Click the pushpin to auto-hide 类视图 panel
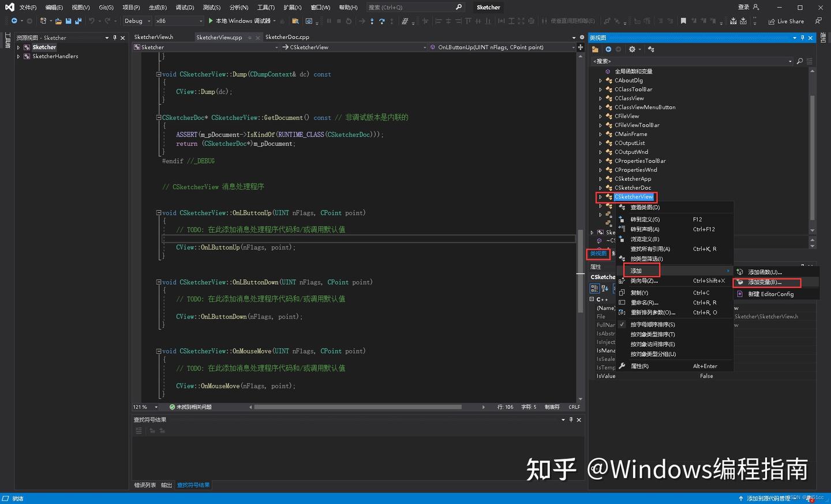The width and height of the screenshot is (831, 504). [x=802, y=37]
